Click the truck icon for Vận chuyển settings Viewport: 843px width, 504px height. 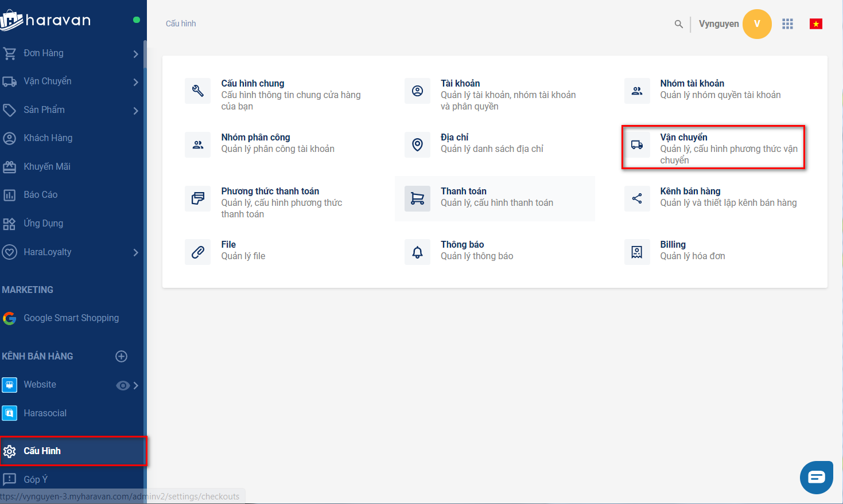point(637,145)
